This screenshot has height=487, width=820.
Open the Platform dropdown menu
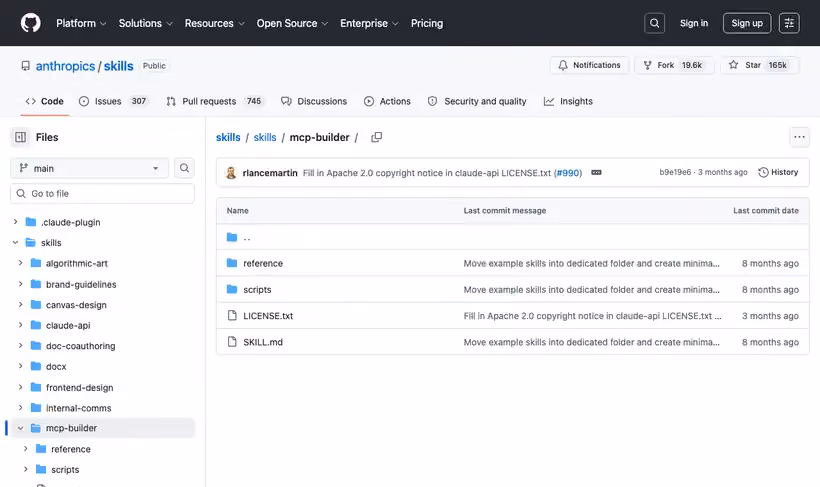(81, 23)
